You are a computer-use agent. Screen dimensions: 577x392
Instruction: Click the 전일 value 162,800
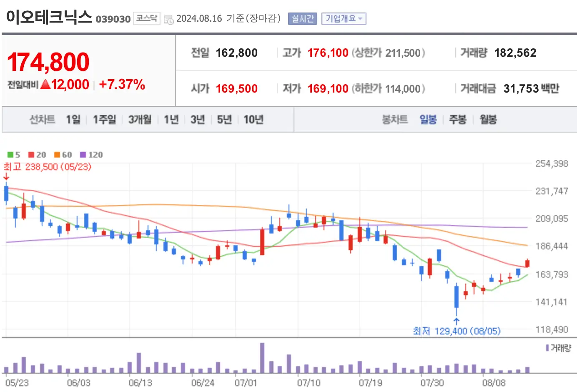tap(237, 53)
